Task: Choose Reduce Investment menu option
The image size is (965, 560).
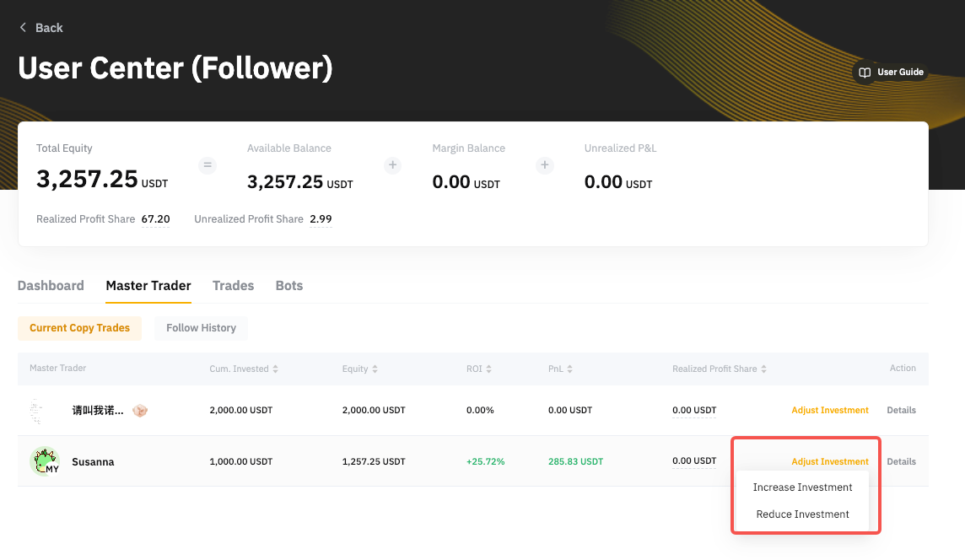Action: click(802, 514)
